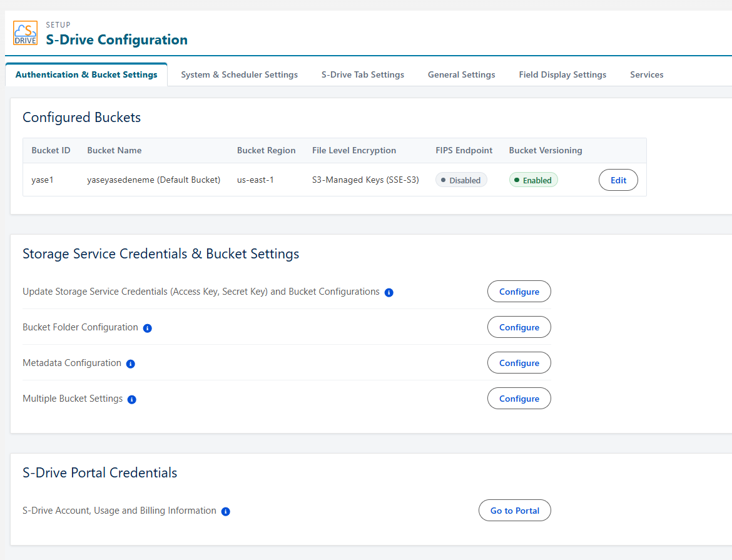The height and width of the screenshot is (560, 732).
Task: Open the S-Drive Tab Settings tab
Action: (x=363, y=74)
